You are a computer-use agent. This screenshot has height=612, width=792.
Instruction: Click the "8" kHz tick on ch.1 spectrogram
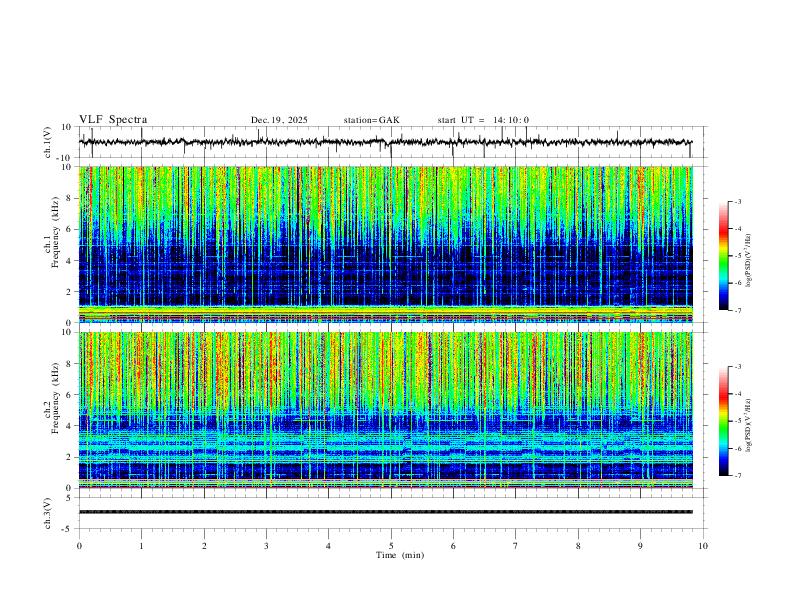(x=69, y=198)
